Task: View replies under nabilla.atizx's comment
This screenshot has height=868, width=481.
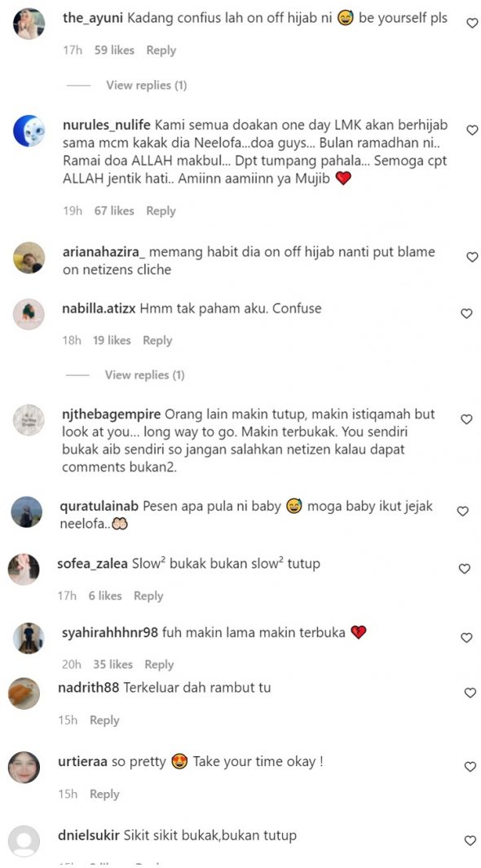Action: coord(145,374)
